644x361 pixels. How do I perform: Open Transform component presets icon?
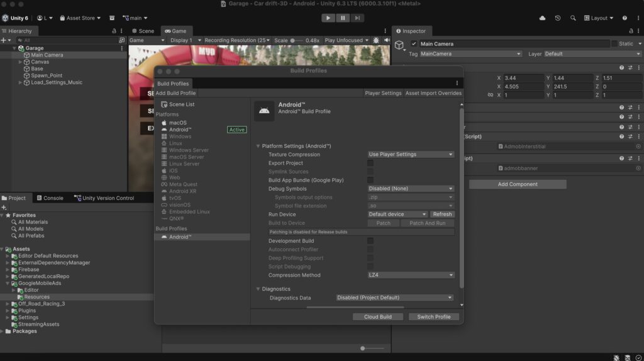630,68
